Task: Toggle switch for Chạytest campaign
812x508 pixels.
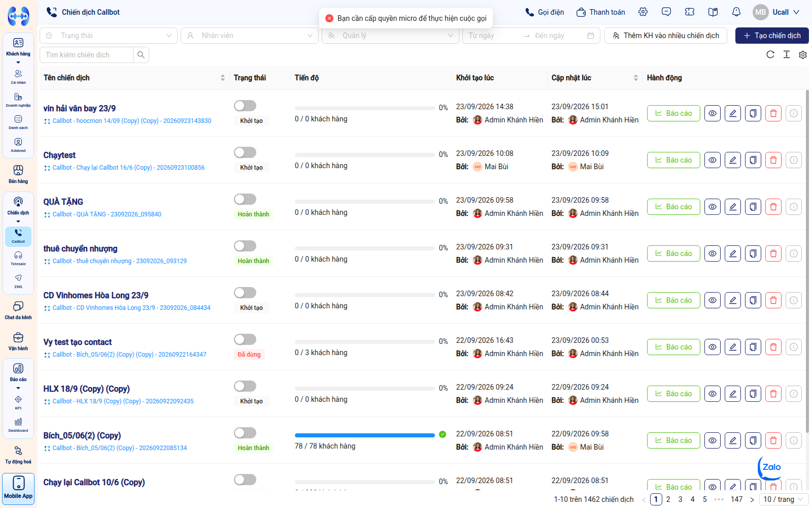Action: pyautogui.click(x=245, y=152)
